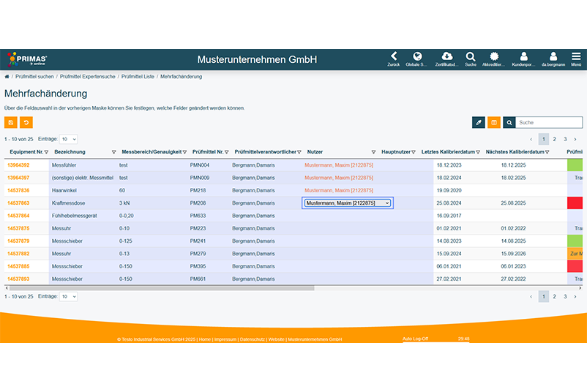Click the home icon in breadcrumb
Screen dimensions: 587x392
point(7,76)
